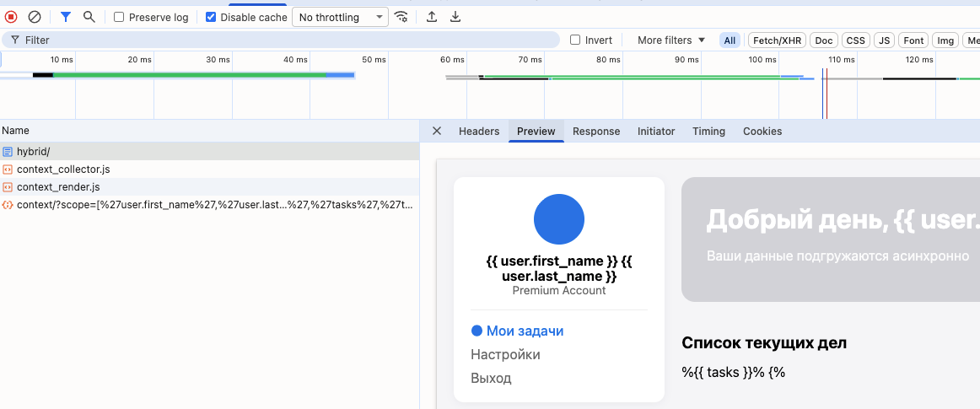The image size is (980, 409).
Task: Open the network search magnifier
Action: point(89,17)
